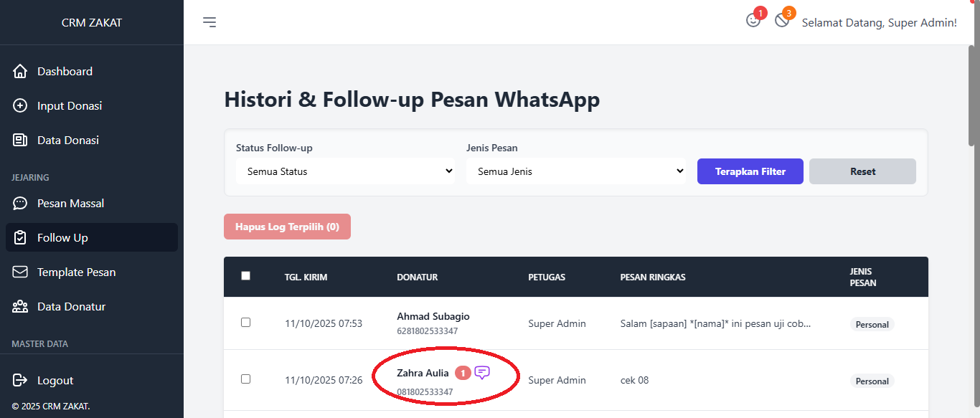This screenshot has height=418, width=980.
Task: Click the Dashboard home icon
Action: tap(21, 72)
